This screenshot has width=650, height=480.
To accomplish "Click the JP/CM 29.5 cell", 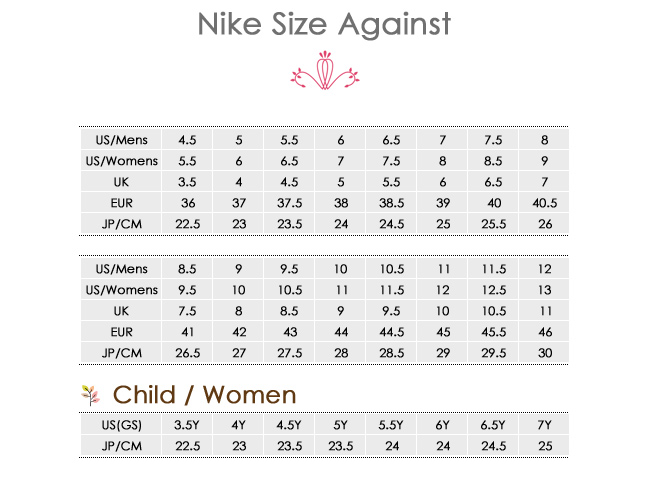I will [493, 353].
